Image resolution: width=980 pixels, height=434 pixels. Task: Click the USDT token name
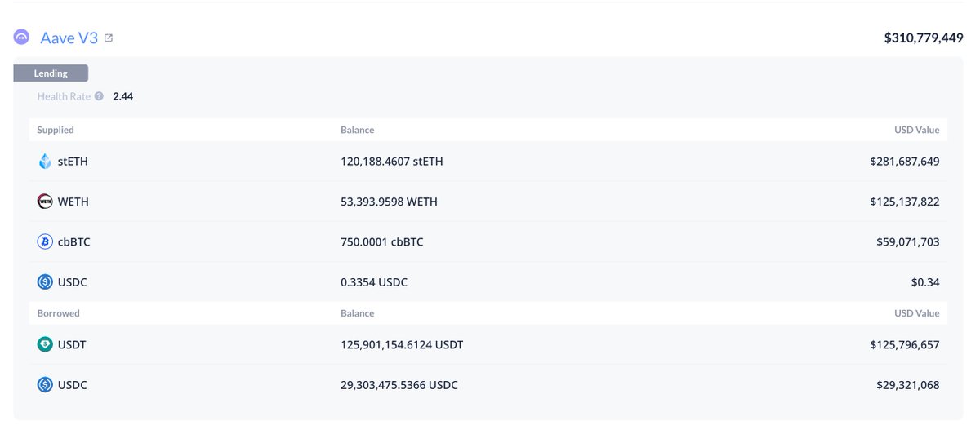pos(72,345)
